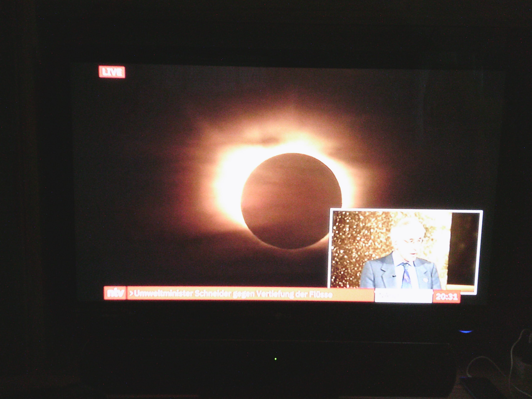Click the ntv channel logo
532x399 pixels.
[115, 293]
